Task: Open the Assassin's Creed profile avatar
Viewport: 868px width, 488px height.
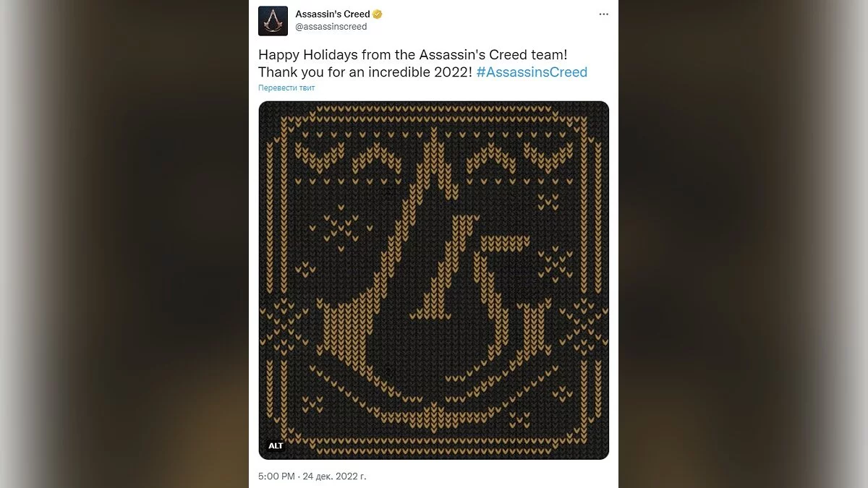Action: (x=273, y=21)
